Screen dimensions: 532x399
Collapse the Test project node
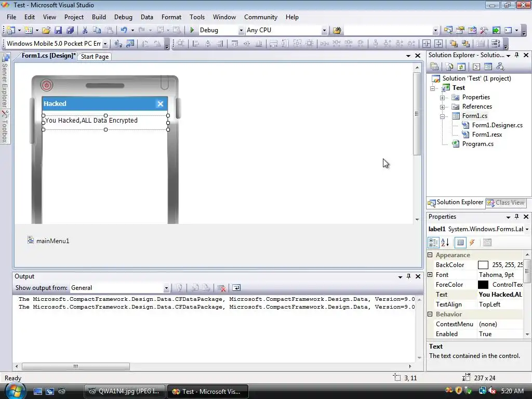(x=433, y=88)
